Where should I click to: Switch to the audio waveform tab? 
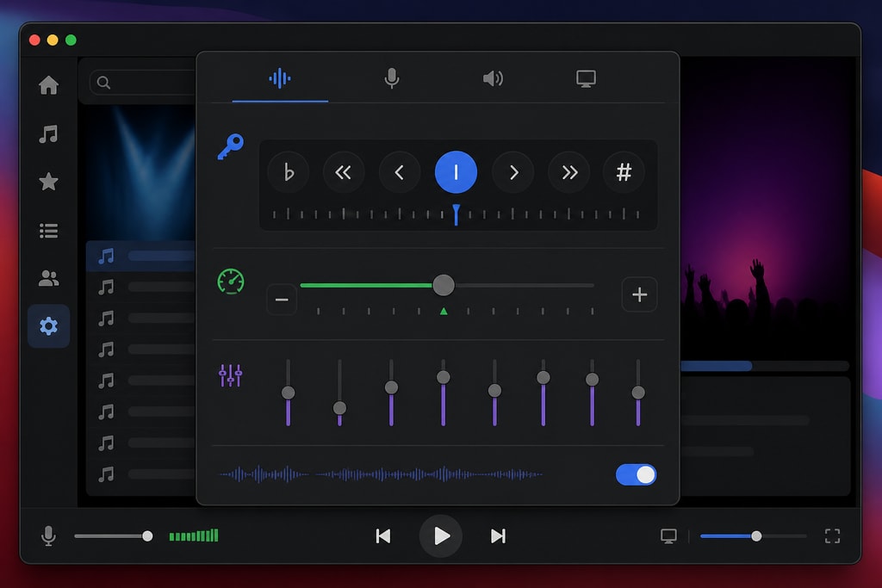[280, 78]
